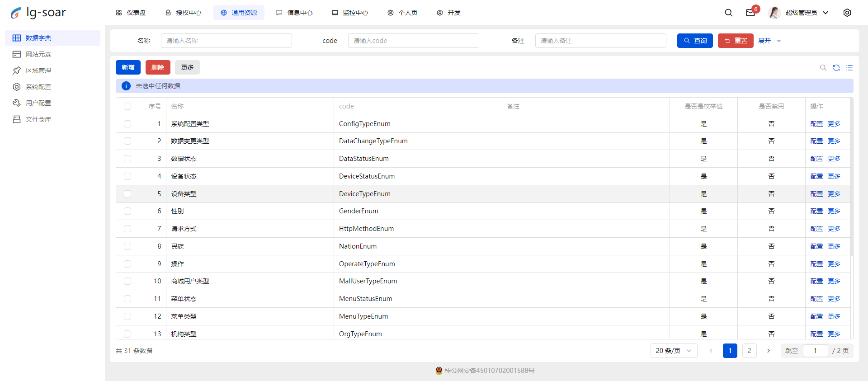Viewport: 868px width, 381px height.
Task: Open the mail notifications icon with badge
Action: click(x=750, y=13)
